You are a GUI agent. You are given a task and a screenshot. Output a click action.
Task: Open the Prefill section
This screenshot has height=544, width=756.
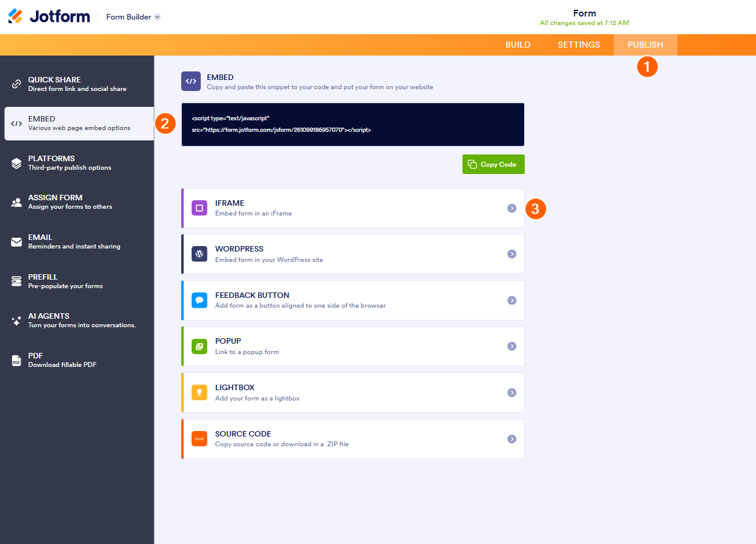65,281
